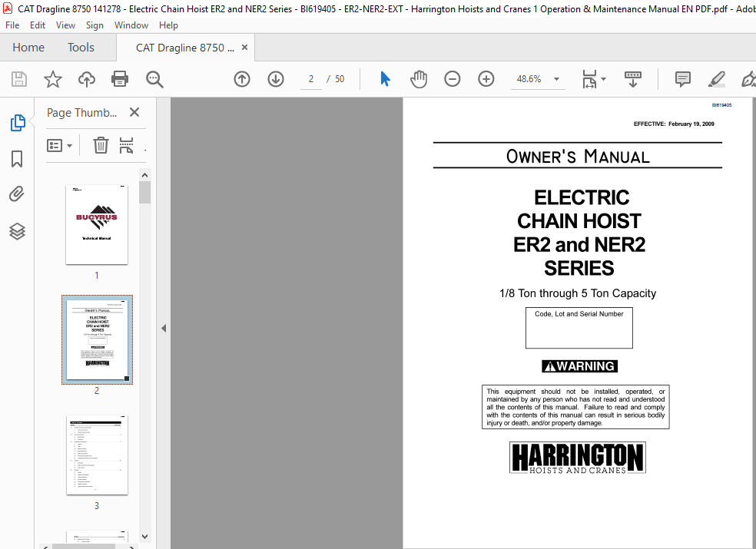The height and width of the screenshot is (549, 756).
Task: Open the Bookmarks sidebar panel
Action: (17, 159)
